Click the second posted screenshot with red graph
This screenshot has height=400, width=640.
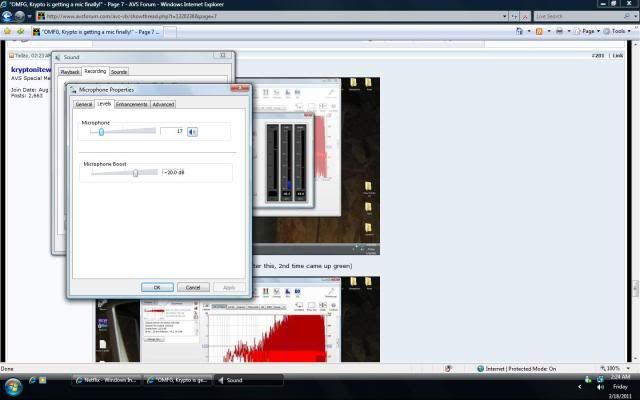[x=238, y=320]
